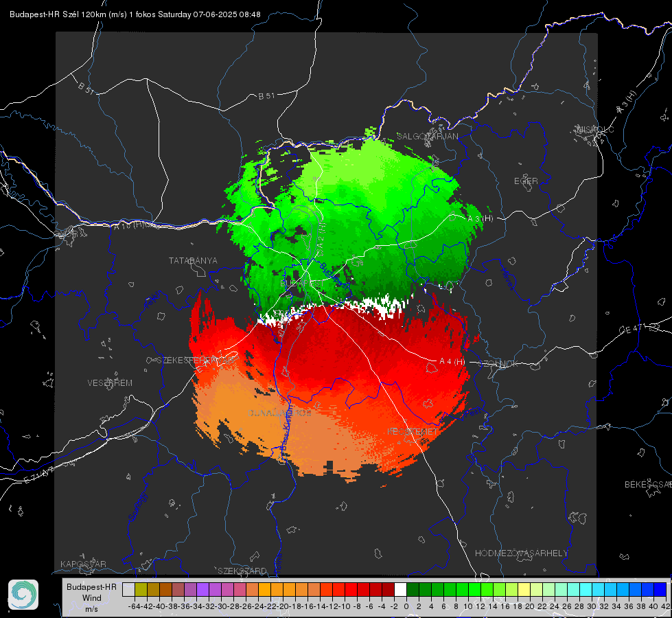This screenshot has height=618, width=672.
Task: Click the KAPOSVÁR city label
Action: [83, 564]
